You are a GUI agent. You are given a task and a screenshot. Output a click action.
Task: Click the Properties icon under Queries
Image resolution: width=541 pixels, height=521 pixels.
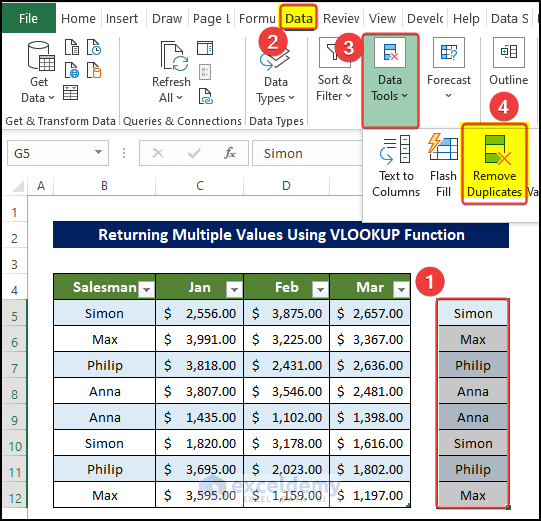pos(205,72)
